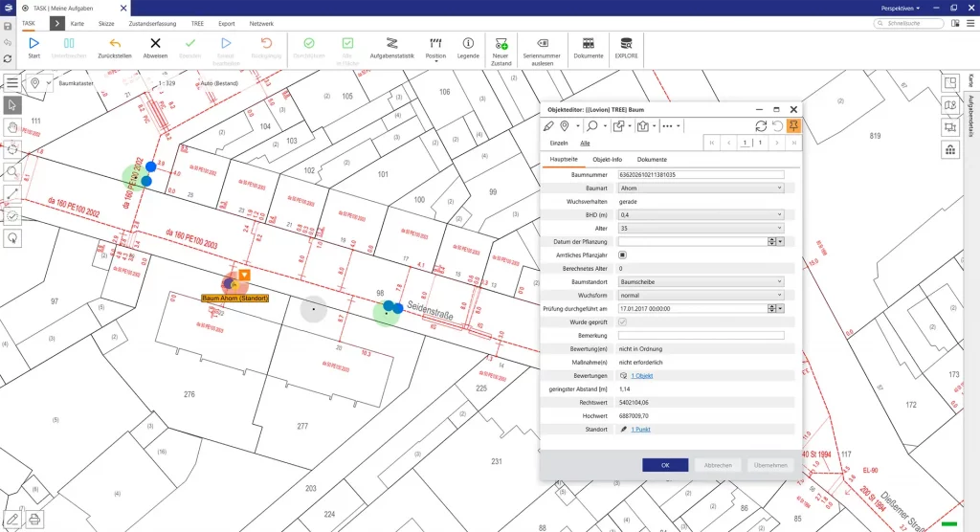
Task: Open the '1 Objekt' Bewertungen link
Action: point(644,376)
